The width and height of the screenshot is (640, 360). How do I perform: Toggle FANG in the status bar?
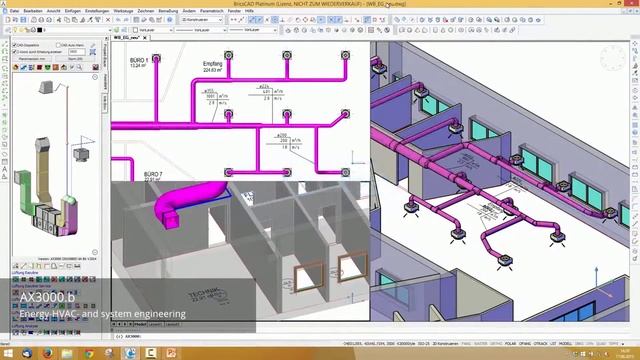click(x=466, y=344)
